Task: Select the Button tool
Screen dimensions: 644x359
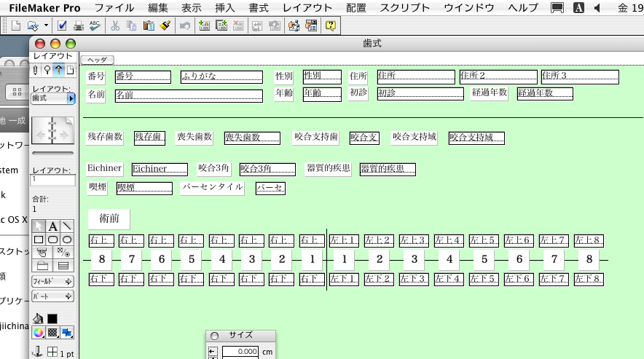Action: 42,253
